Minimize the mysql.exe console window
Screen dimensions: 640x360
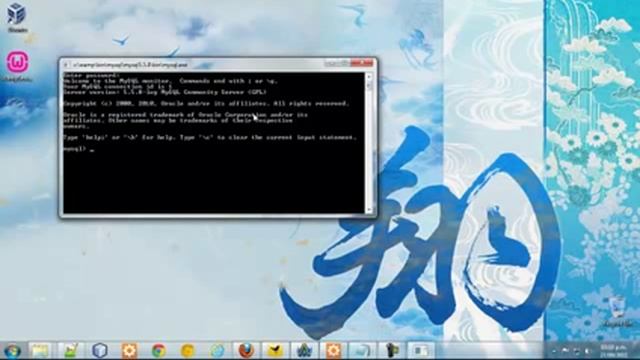click(x=331, y=63)
